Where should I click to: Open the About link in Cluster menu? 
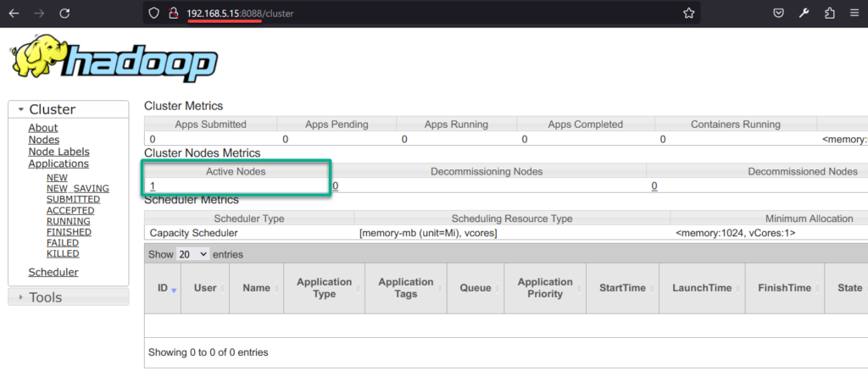pyautogui.click(x=42, y=128)
